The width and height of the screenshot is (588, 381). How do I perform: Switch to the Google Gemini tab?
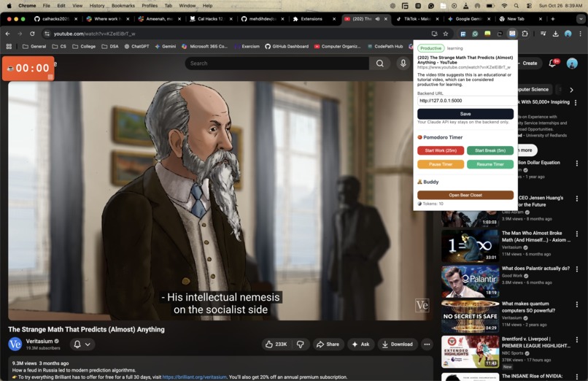pyautogui.click(x=468, y=19)
